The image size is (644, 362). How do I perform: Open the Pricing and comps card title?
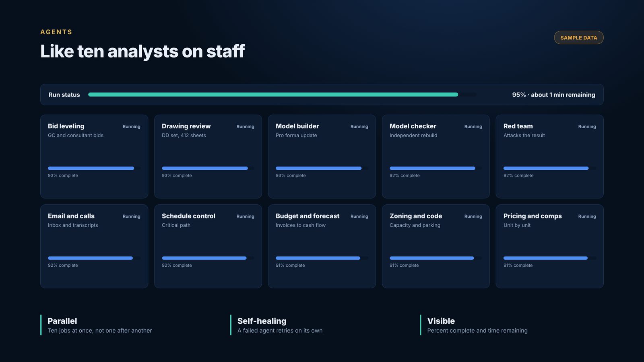(533, 216)
